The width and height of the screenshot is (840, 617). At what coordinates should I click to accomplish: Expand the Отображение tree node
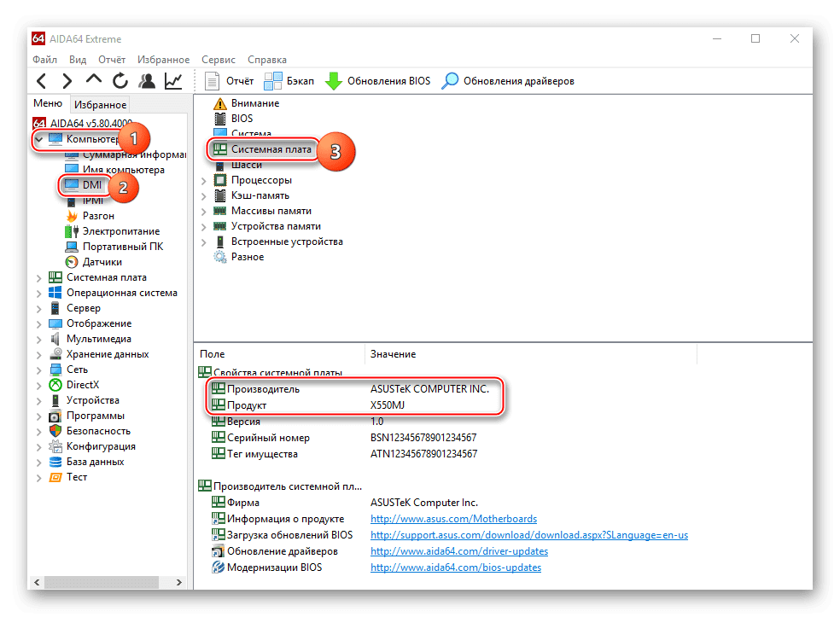(38, 324)
